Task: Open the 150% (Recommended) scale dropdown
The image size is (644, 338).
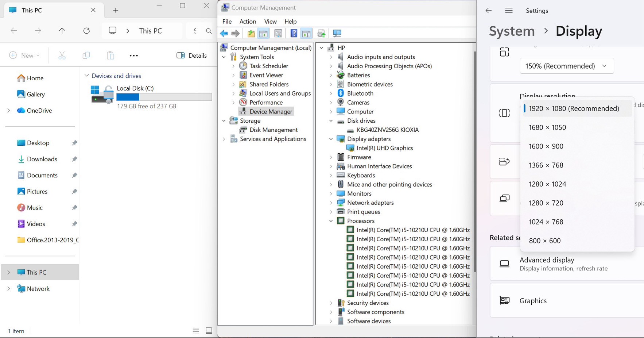Action: pyautogui.click(x=566, y=66)
